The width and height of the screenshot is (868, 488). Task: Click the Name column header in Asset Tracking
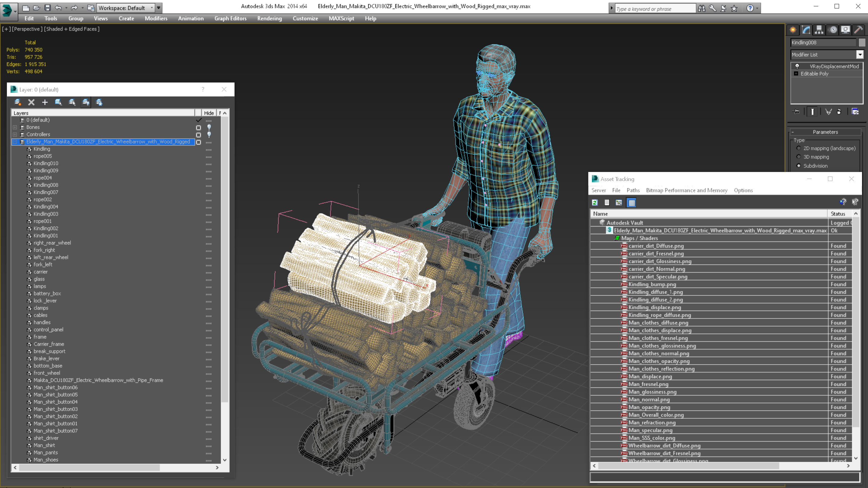709,214
